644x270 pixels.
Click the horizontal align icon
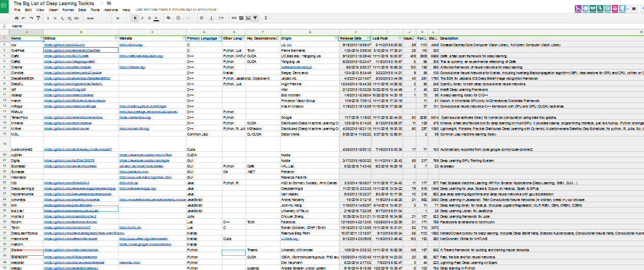click(202, 18)
